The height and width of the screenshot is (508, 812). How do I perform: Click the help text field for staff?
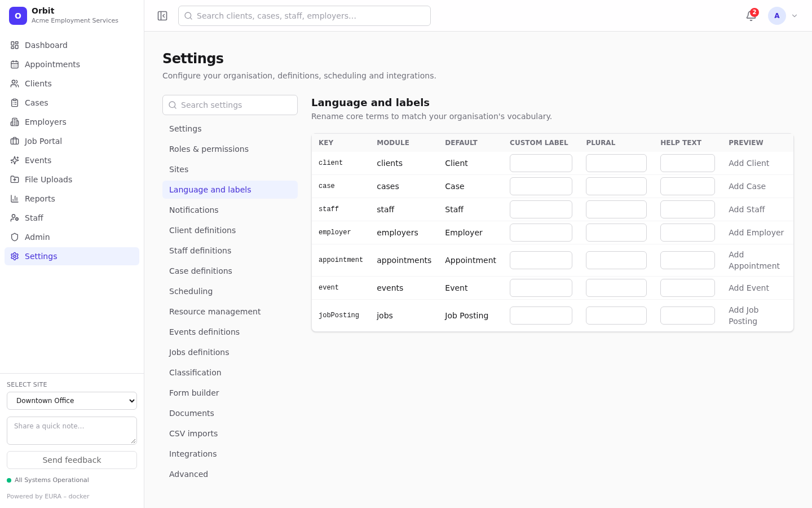687,209
